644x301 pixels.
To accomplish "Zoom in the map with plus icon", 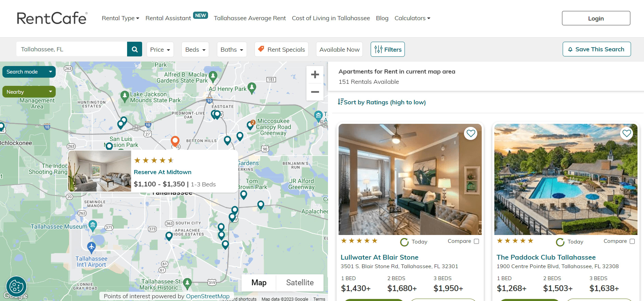I will 315,75.
